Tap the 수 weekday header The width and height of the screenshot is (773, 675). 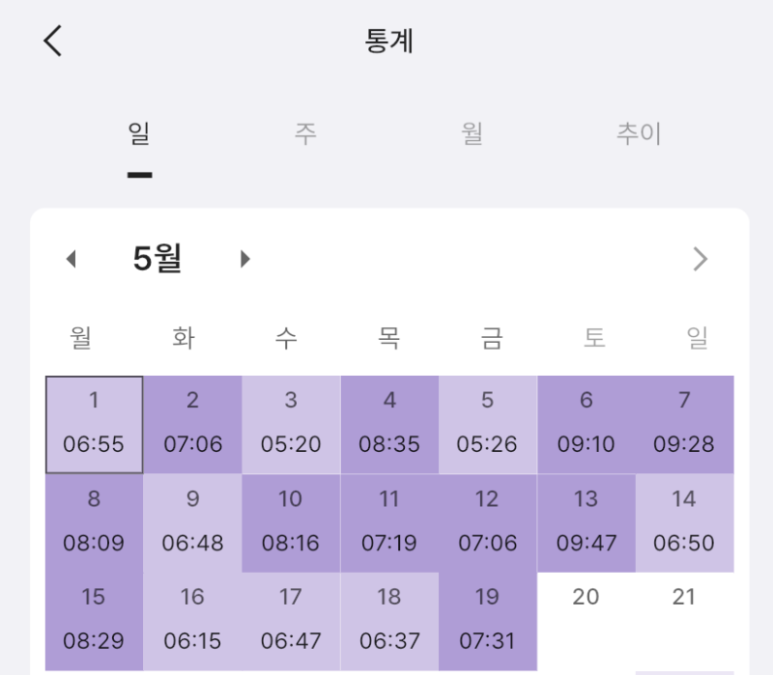[286, 338]
